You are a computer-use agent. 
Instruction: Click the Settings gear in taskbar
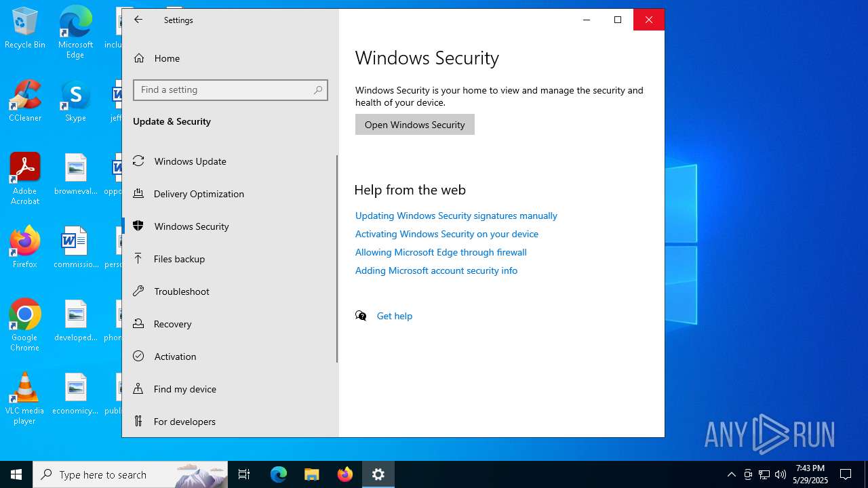coord(378,474)
